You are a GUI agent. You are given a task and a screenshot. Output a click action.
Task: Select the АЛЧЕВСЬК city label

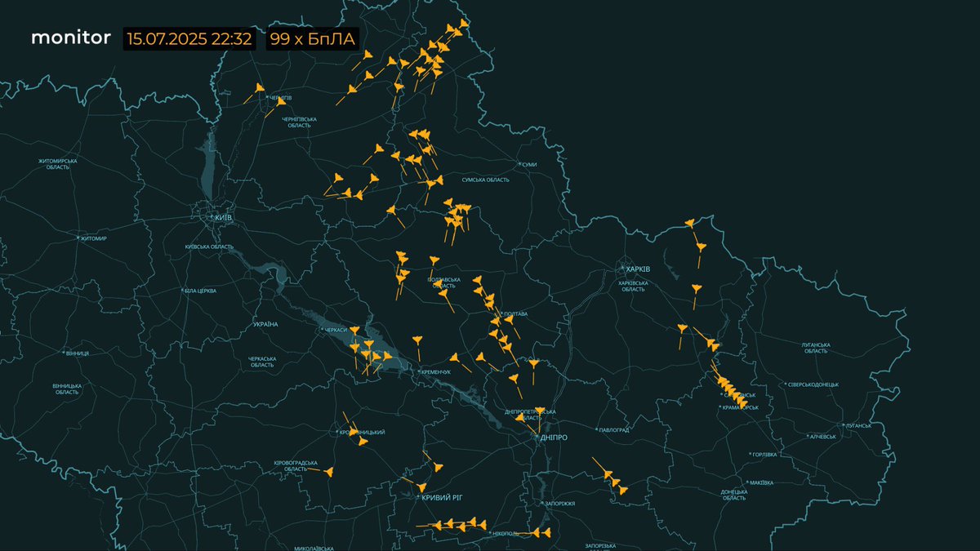[822, 437]
